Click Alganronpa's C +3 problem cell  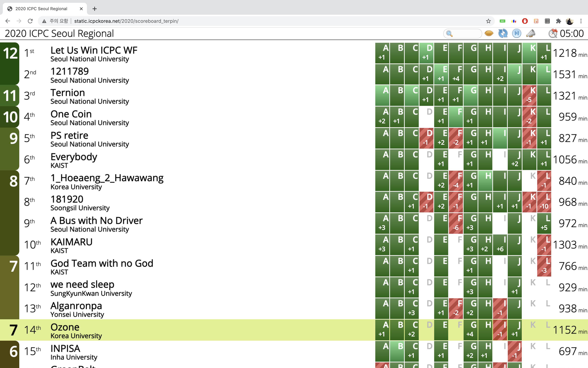coord(412,309)
